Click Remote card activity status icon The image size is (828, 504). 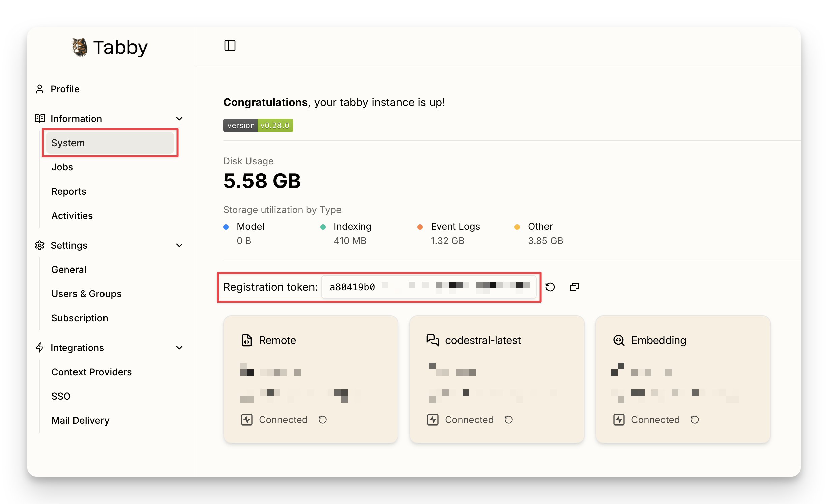point(247,420)
